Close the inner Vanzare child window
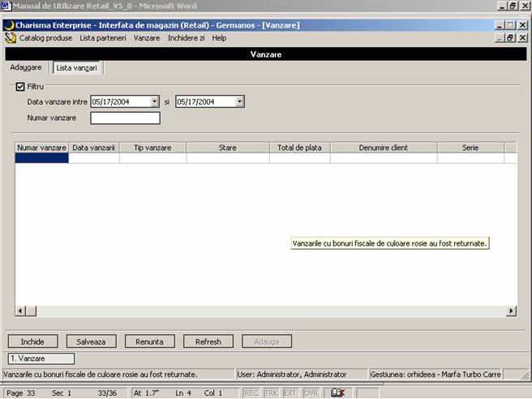The height and width of the screenshot is (399, 532). 523,38
